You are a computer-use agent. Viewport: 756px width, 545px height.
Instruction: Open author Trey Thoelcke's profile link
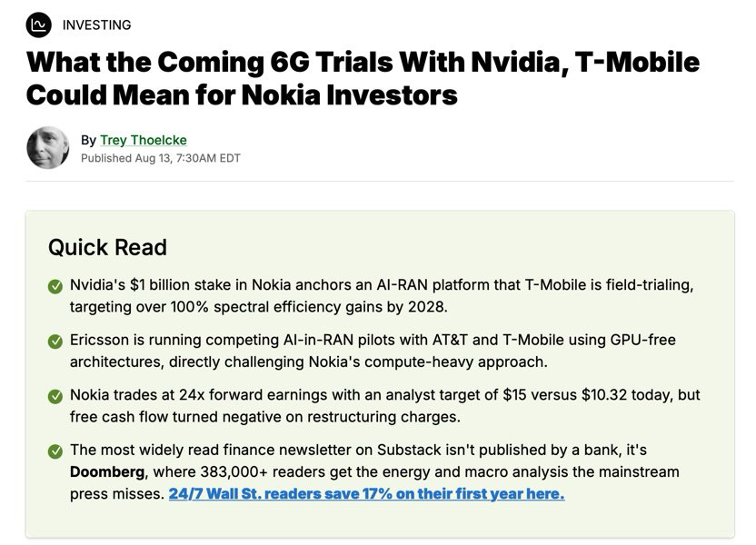[x=144, y=140]
